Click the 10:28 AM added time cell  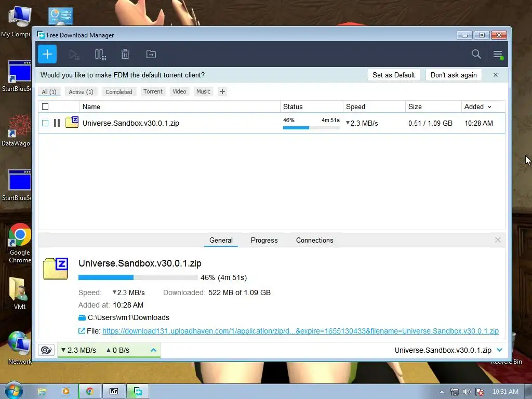pyautogui.click(x=478, y=123)
